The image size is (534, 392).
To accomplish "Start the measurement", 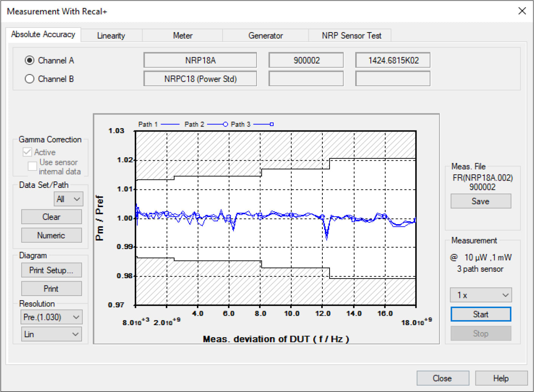I will [481, 314].
